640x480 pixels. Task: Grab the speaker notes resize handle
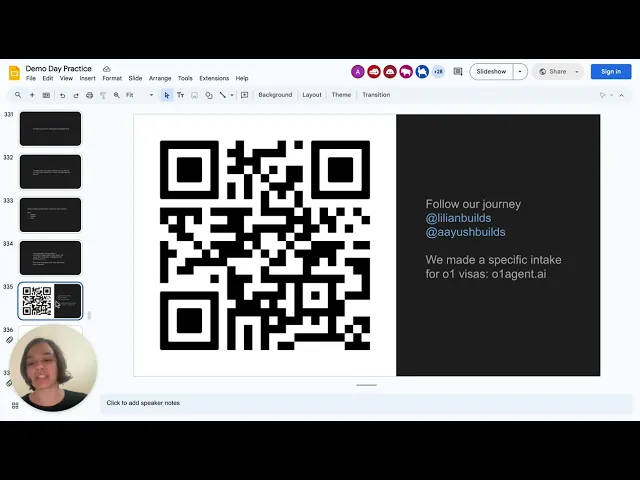367,385
